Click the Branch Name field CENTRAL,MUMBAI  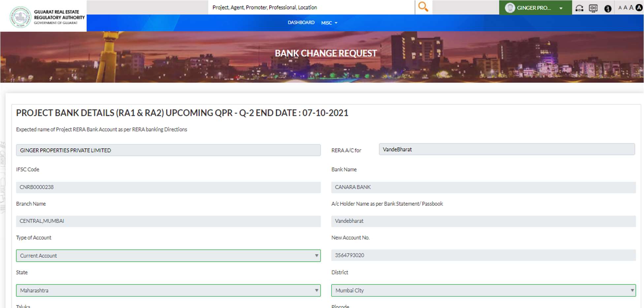[168, 221]
